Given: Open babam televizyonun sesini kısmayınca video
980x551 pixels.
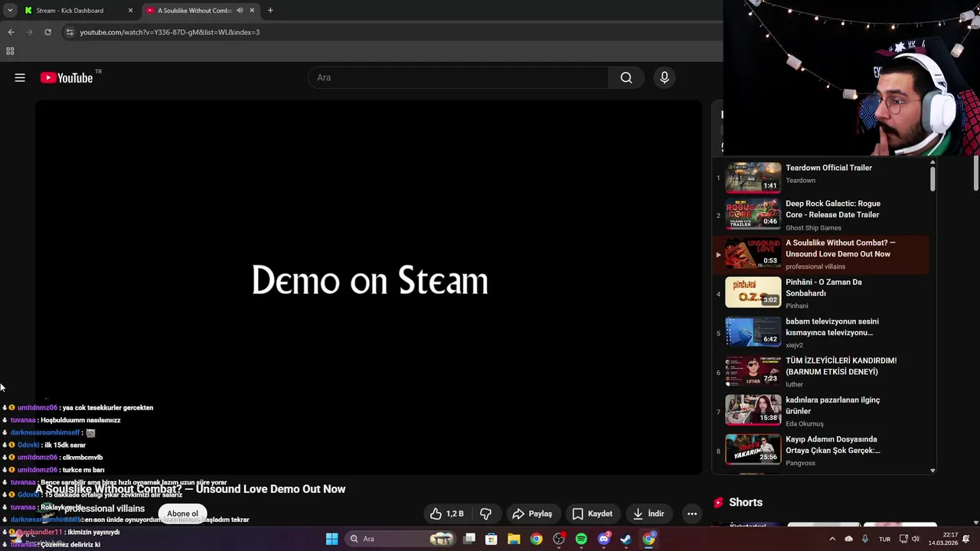Looking at the screenshot, I should click(x=832, y=327).
